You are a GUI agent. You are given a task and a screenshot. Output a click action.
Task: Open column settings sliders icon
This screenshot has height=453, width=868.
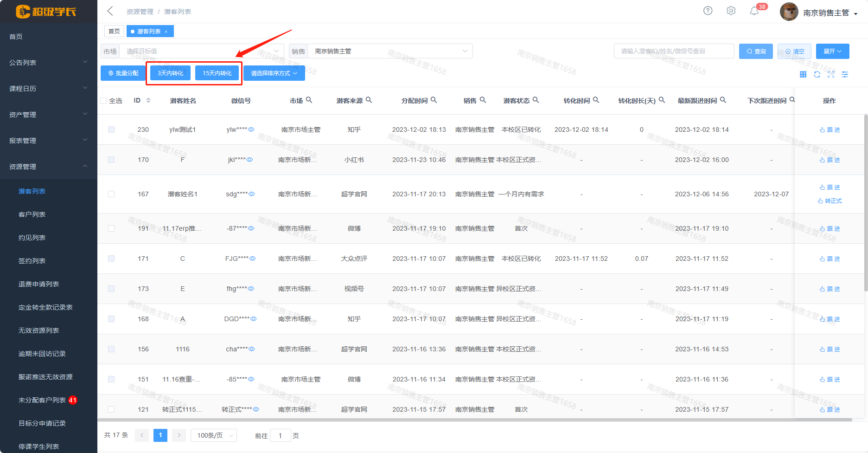click(845, 74)
